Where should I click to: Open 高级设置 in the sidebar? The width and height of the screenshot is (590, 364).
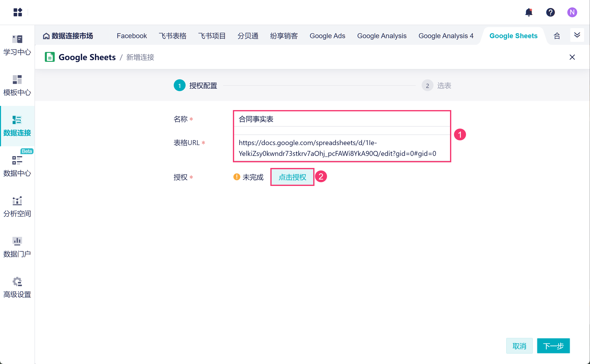click(17, 288)
